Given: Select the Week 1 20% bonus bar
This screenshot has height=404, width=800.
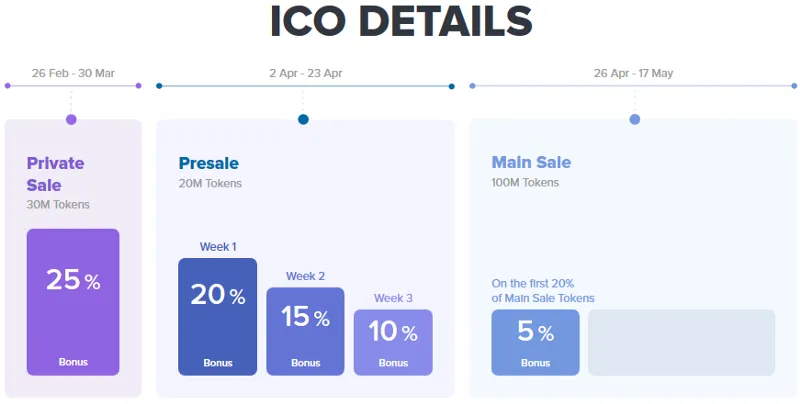Looking at the screenshot, I should coord(217,317).
